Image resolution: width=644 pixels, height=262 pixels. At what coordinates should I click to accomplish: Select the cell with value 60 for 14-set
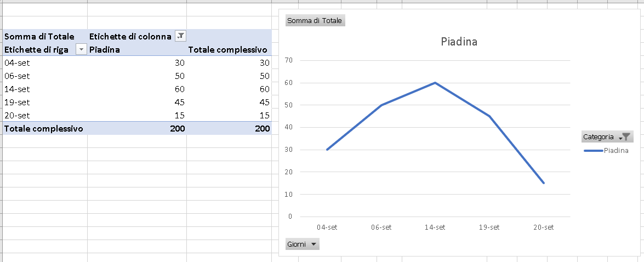coord(137,89)
